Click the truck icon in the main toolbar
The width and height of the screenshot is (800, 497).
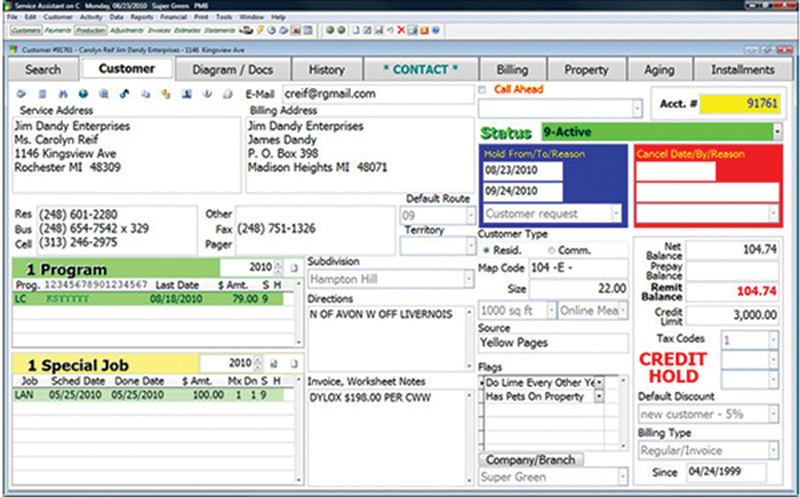(246, 31)
